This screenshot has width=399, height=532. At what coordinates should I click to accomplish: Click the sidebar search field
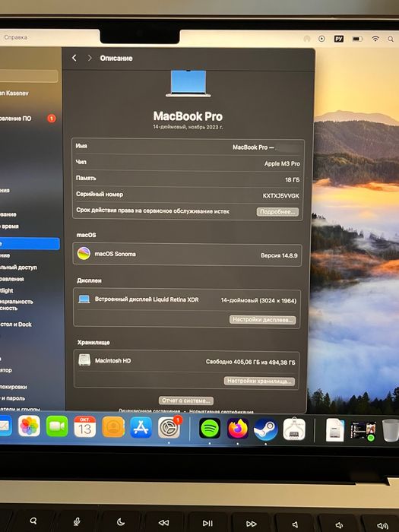click(29, 76)
